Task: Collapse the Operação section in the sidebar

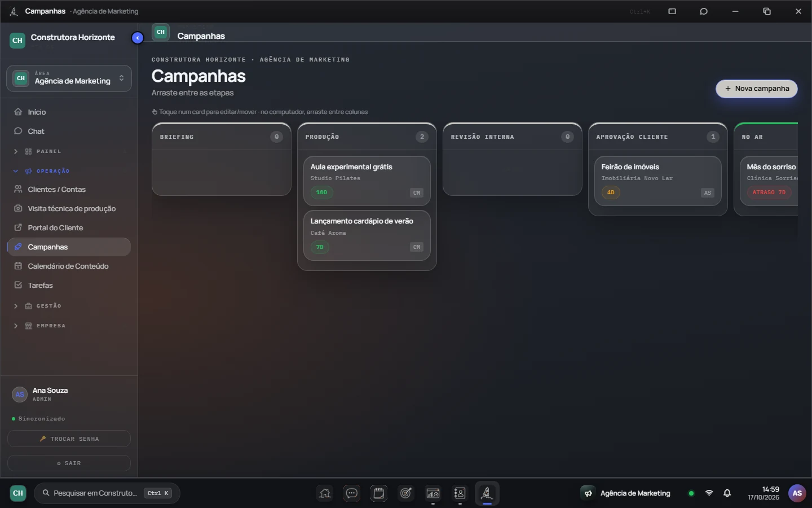Action: point(69,171)
